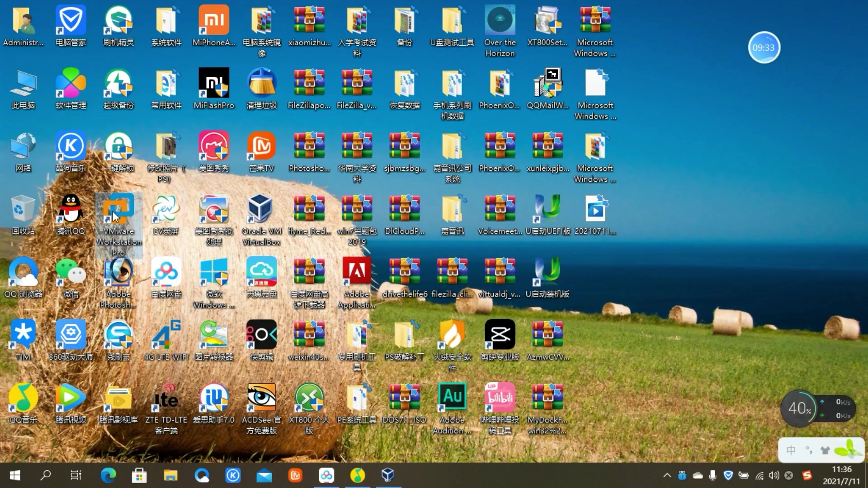Open the Adobe Audition desktop shortcut
Image resolution: width=868 pixels, height=488 pixels.
point(452,408)
